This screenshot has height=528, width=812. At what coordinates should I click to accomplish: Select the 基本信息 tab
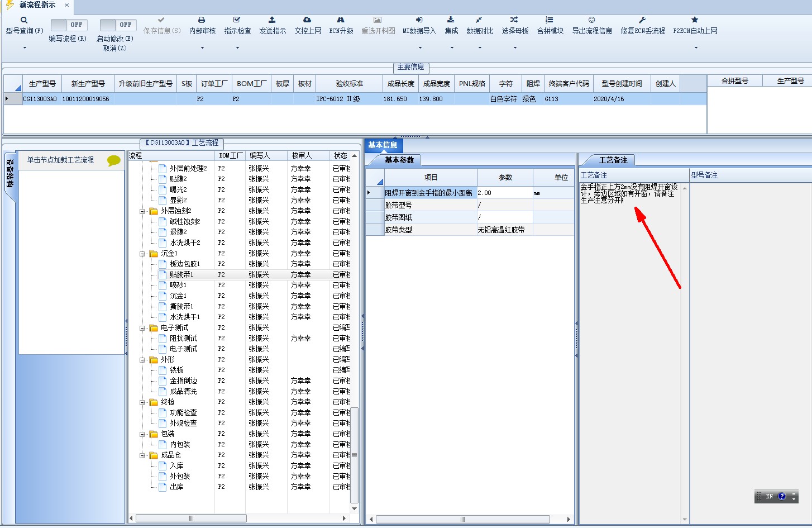pos(383,145)
